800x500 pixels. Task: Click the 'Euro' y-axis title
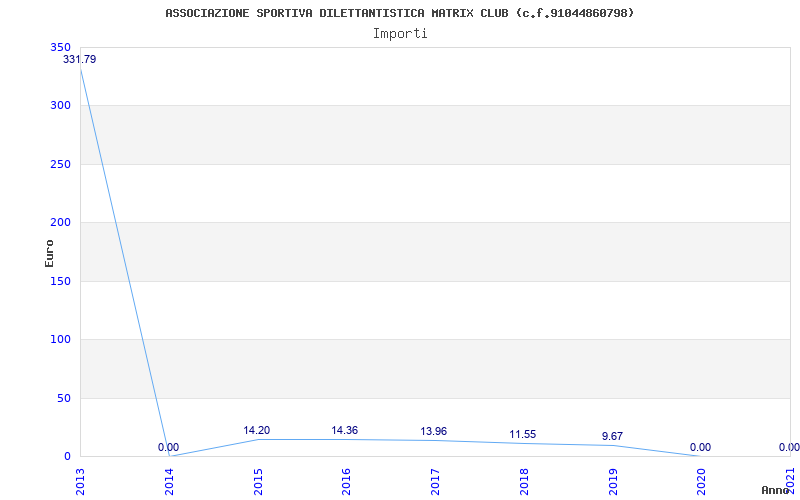(49, 253)
